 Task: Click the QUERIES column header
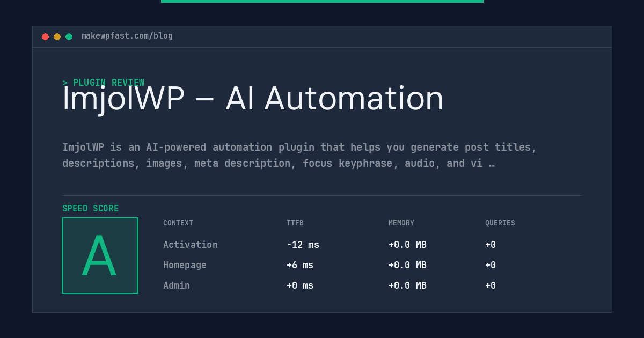pyautogui.click(x=500, y=223)
